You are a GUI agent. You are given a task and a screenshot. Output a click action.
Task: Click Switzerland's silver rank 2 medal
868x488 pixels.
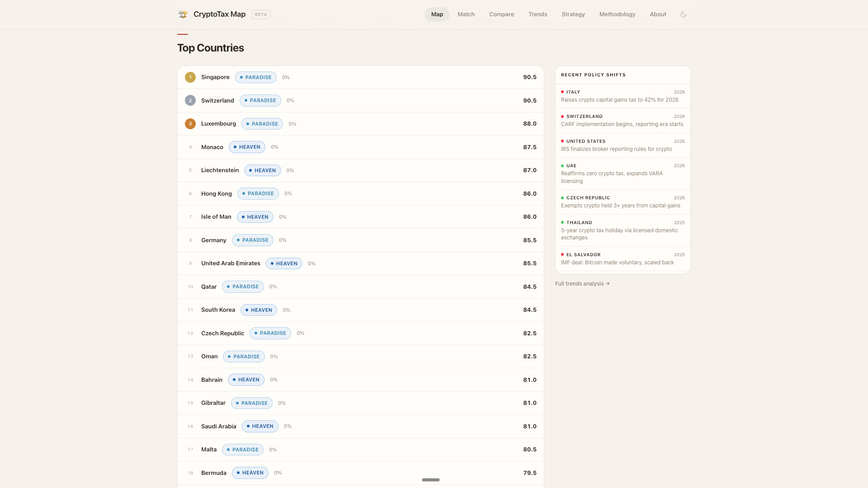pyautogui.click(x=190, y=100)
